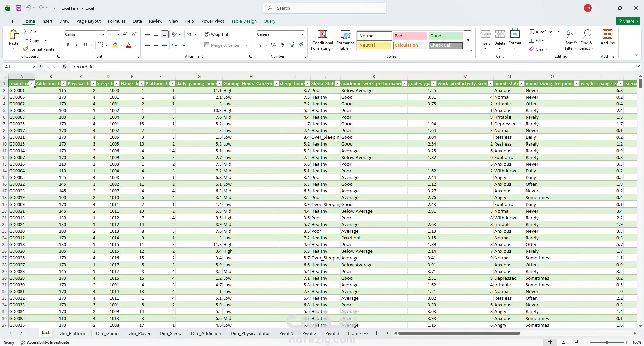Viewport: 644px width, 346px height.
Task: Open the Power Pivot tab
Action: [213, 21]
